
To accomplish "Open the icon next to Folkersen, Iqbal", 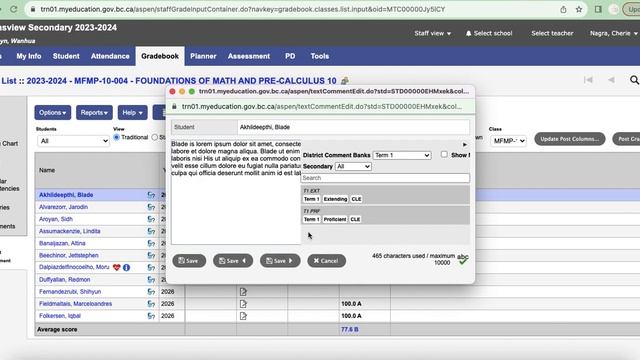I will click(x=151, y=316).
